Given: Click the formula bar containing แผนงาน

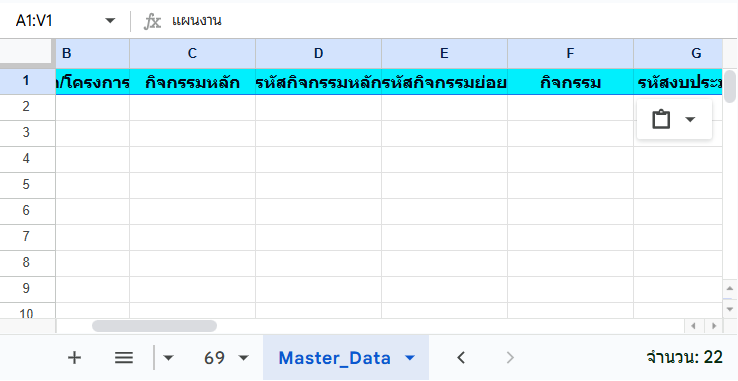Looking at the screenshot, I should click(452, 21).
